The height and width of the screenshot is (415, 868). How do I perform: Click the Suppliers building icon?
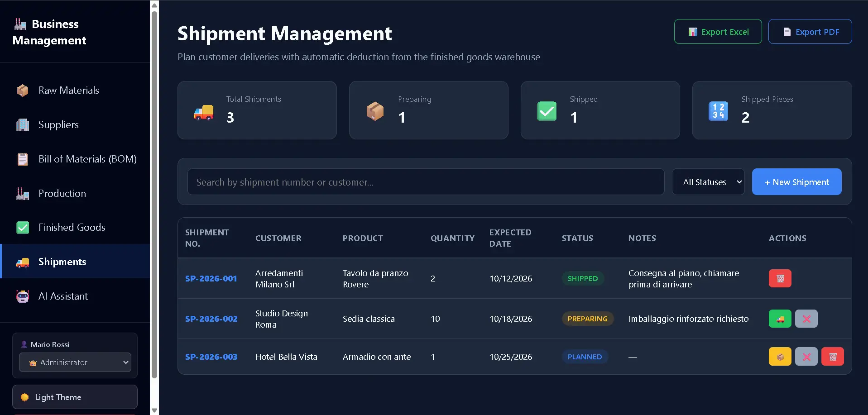pos(23,125)
